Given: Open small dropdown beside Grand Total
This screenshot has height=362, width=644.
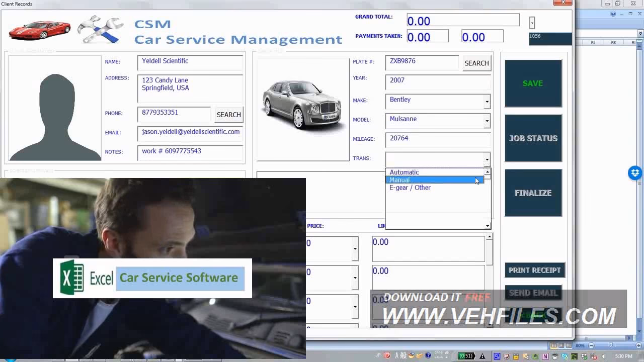Looking at the screenshot, I should (x=532, y=23).
